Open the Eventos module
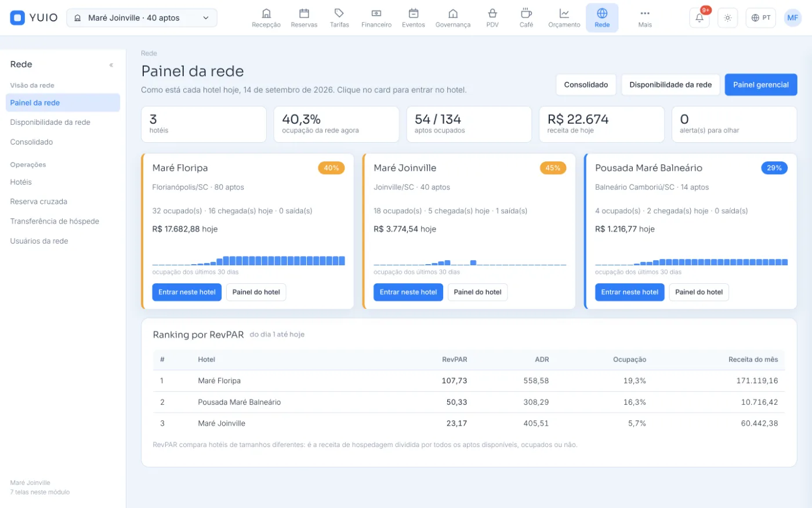 click(414, 18)
